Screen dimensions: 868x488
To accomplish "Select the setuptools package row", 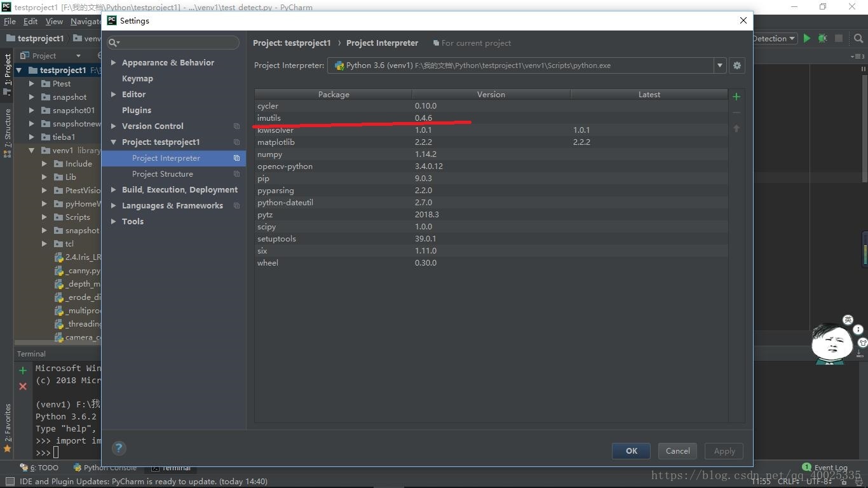I will 491,239.
